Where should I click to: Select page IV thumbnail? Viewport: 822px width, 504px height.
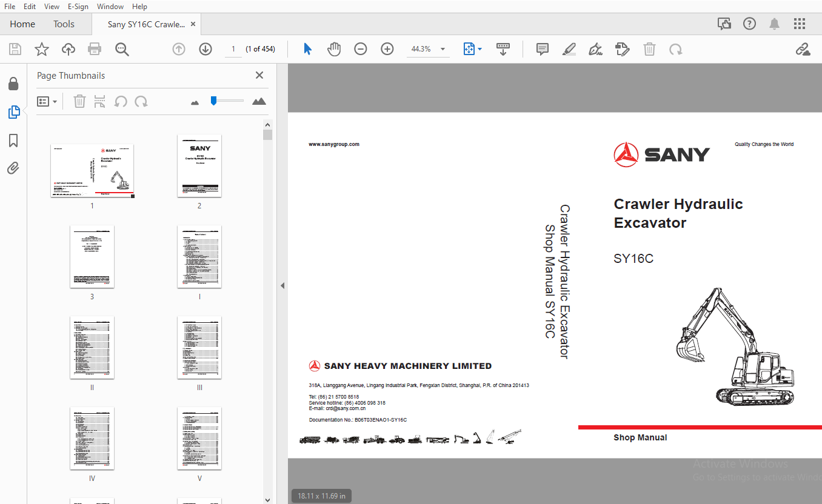tap(92, 439)
